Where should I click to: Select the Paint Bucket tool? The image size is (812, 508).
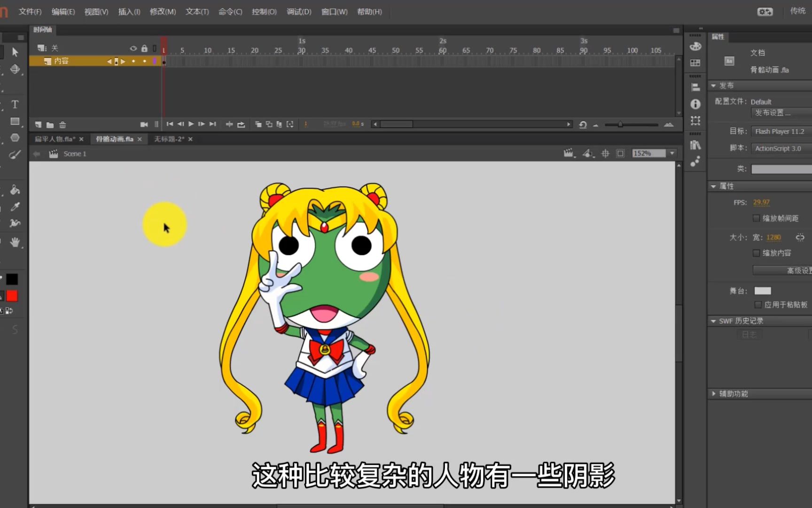pyautogui.click(x=15, y=190)
